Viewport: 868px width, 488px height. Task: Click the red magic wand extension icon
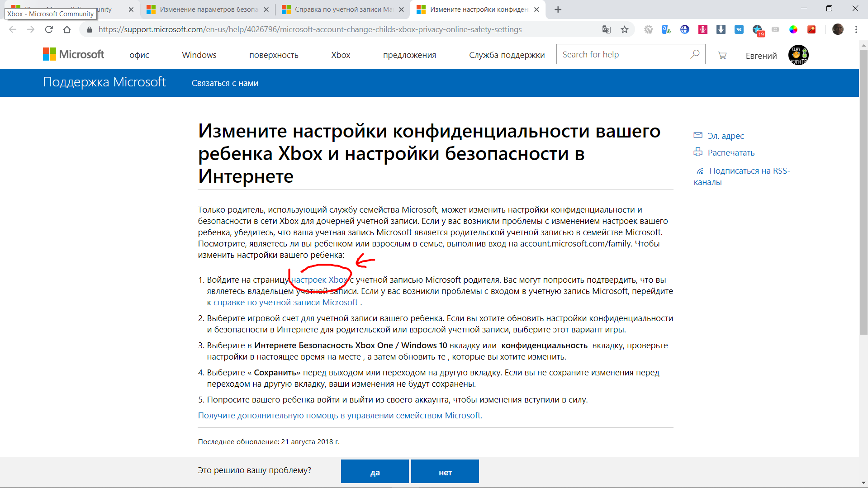click(x=811, y=29)
